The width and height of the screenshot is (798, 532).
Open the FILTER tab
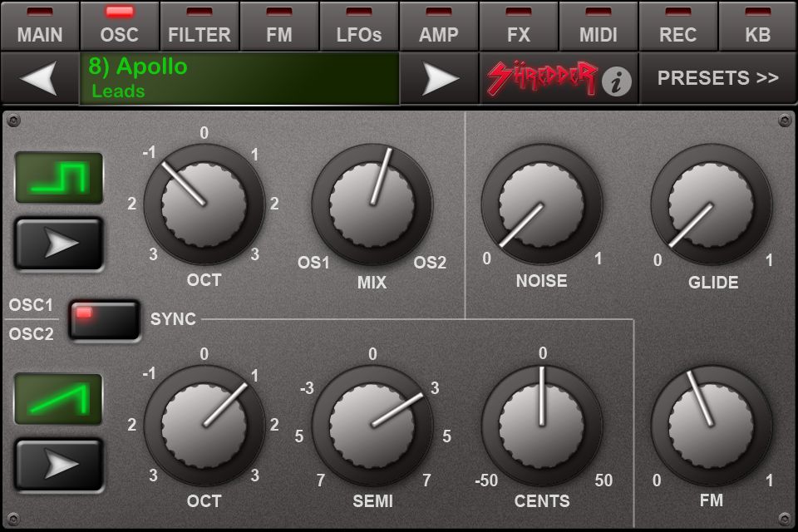click(x=199, y=26)
